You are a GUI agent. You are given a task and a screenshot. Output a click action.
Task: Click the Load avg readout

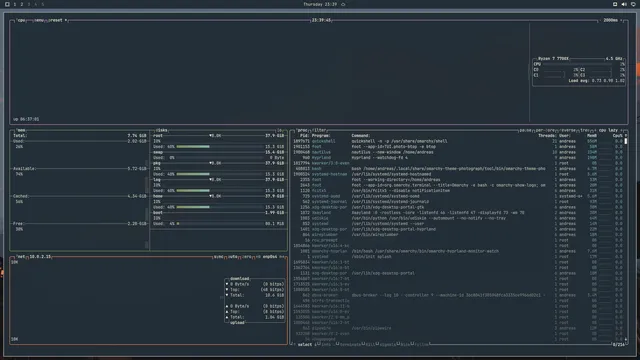coord(596,81)
